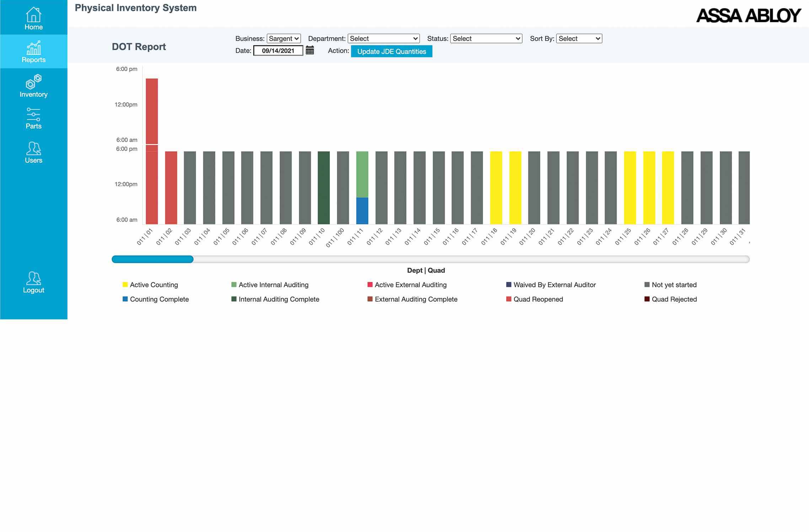
Task: Open the Status select dropdown
Action: coord(486,38)
